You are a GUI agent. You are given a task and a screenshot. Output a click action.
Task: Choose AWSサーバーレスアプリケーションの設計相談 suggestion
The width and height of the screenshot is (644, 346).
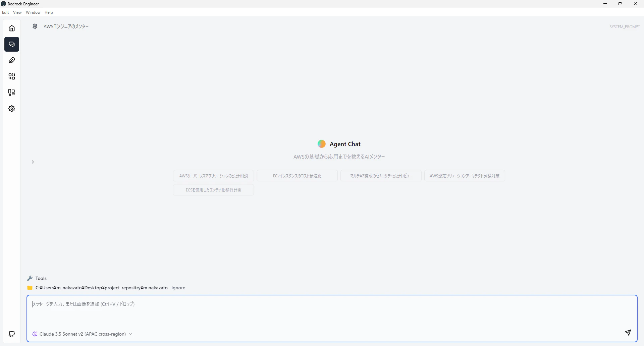[x=213, y=176]
